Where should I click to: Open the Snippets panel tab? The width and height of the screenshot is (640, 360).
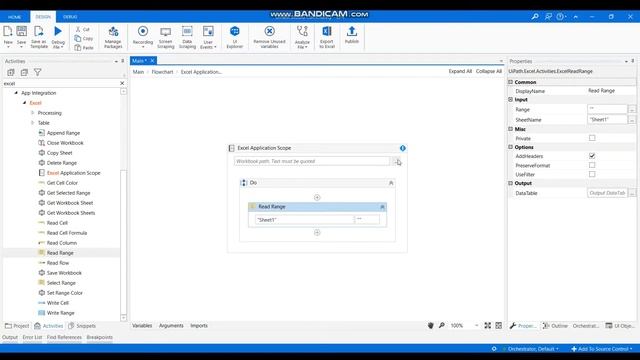[x=82, y=326]
